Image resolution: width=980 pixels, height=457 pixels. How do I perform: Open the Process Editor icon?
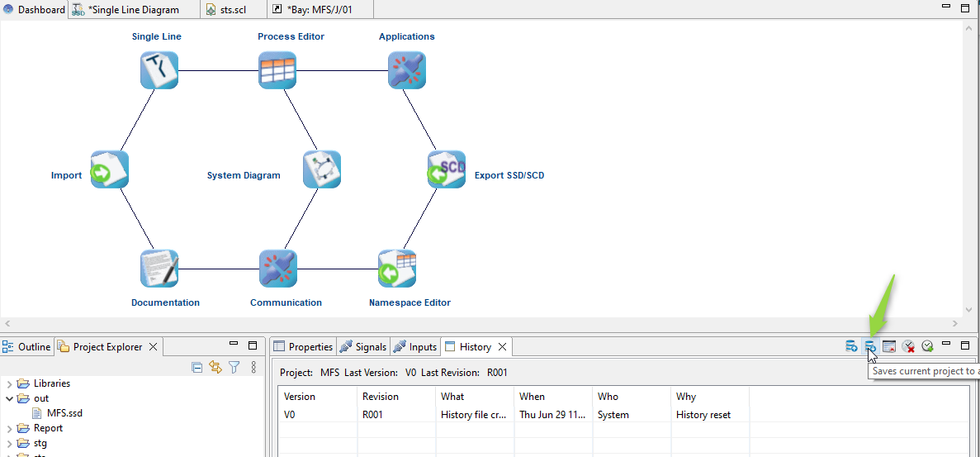(277, 70)
